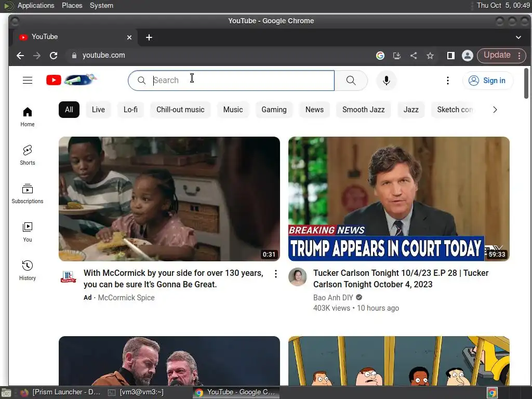Select the Smooth Jazz chip
The height and width of the screenshot is (399, 532).
tap(363, 110)
